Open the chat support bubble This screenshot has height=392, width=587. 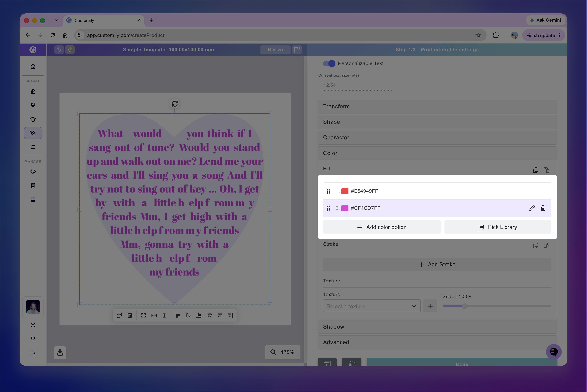[x=554, y=352]
